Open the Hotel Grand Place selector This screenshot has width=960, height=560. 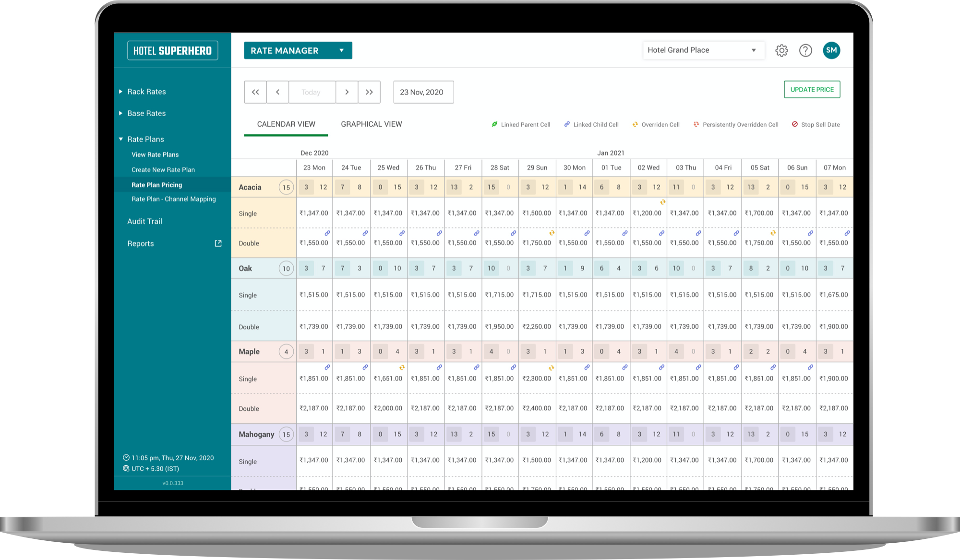703,50
